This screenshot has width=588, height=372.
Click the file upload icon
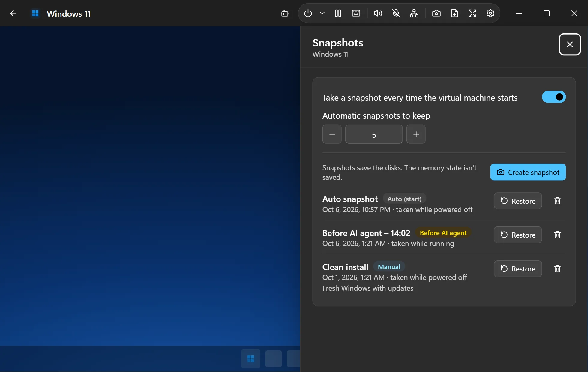[x=454, y=13]
